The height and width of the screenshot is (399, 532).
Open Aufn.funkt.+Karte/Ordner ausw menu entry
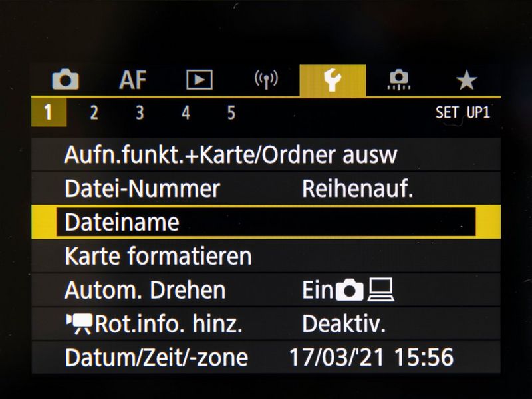point(266,155)
